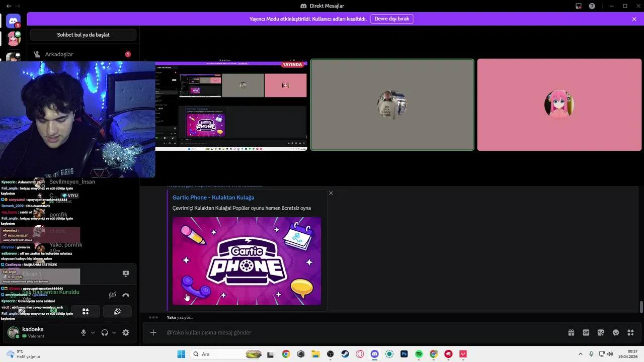Open Google Chrome from the taskbar
The height and width of the screenshot is (362, 644).
(286, 354)
